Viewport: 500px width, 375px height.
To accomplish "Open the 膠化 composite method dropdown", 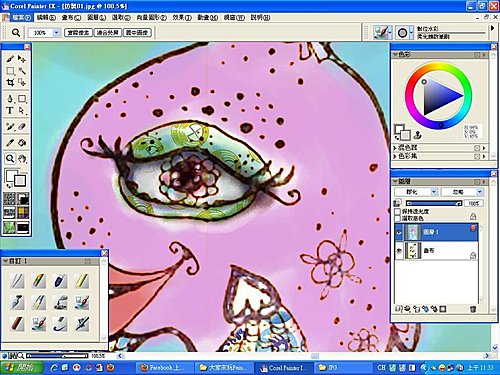I will (x=416, y=192).
